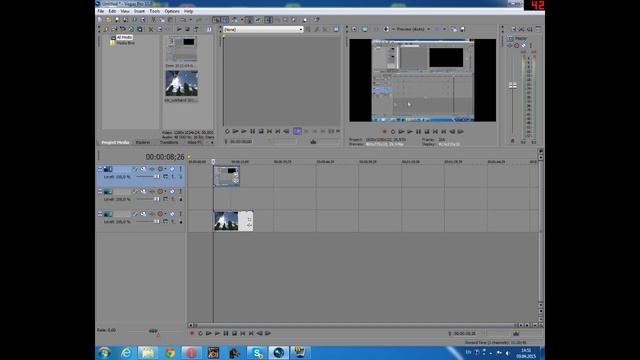
Task: Click the Rate scrub slider below the track list
Action: click(153, 331)
